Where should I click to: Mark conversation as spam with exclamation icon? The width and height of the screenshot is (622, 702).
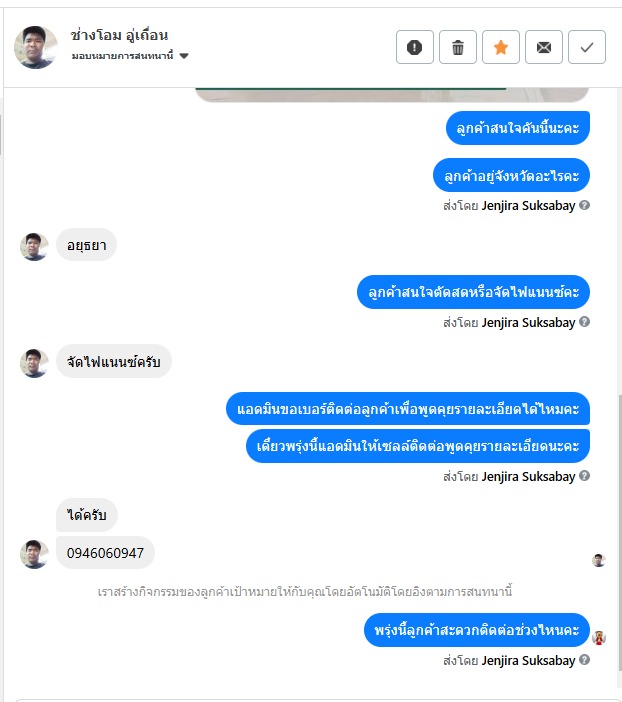tap(415, 47)
